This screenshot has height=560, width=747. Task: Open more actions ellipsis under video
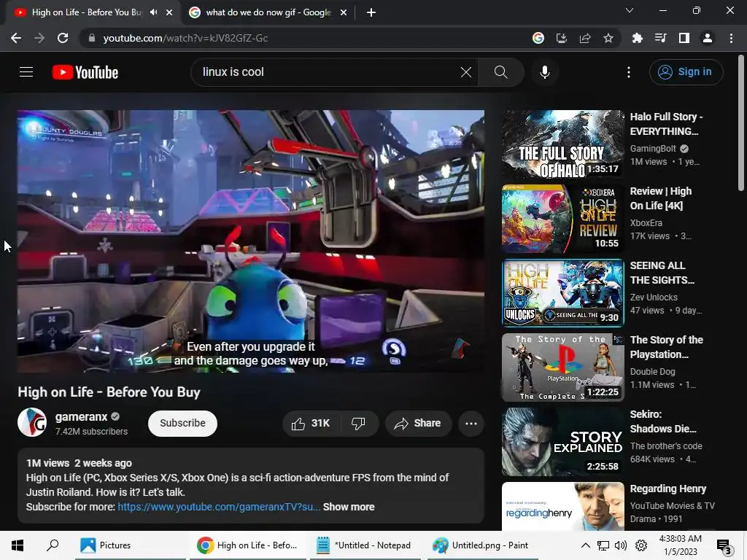point(471,424)
